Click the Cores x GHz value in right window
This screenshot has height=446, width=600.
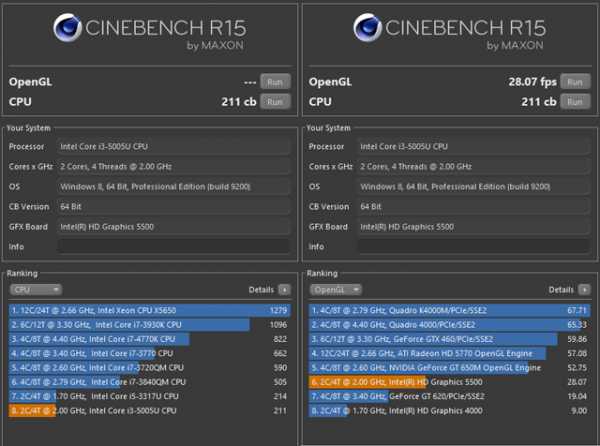point(416,167)
